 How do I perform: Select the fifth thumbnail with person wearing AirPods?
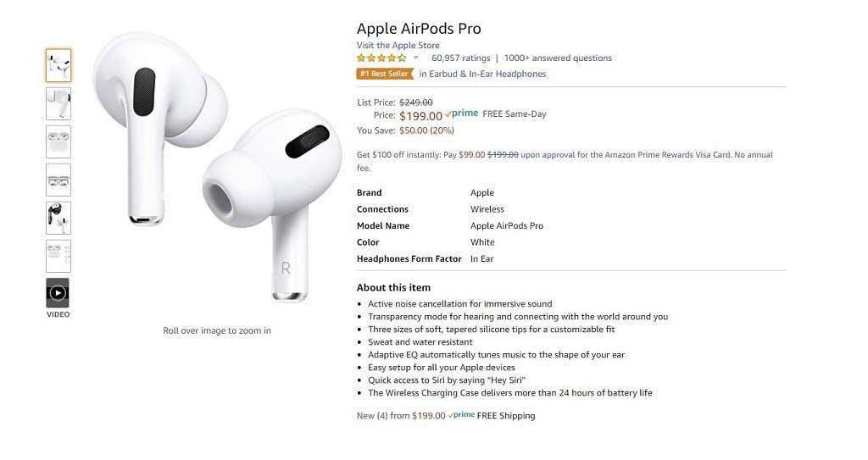[x=58, y=218]
